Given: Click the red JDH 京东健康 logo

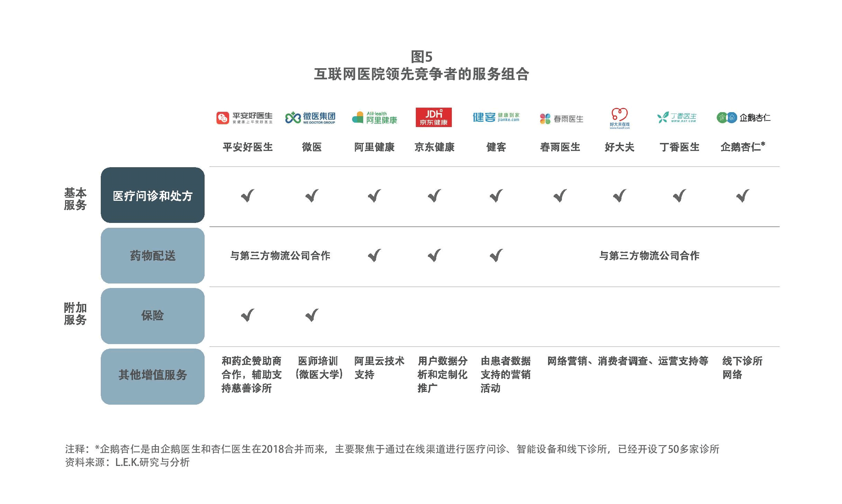Looking at the screenshot, I should pos(434,117).
